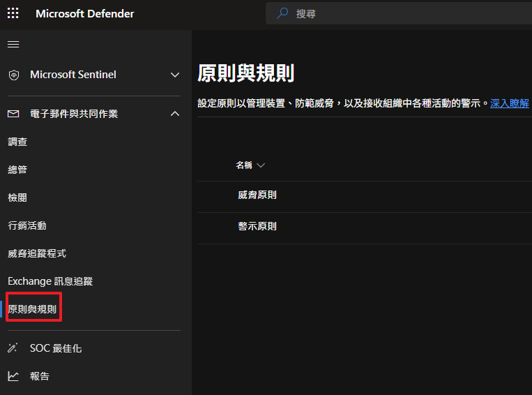This screenshot has height=395, width=532.
Task: Open the 威脅原則 entry
Action: 257,195
